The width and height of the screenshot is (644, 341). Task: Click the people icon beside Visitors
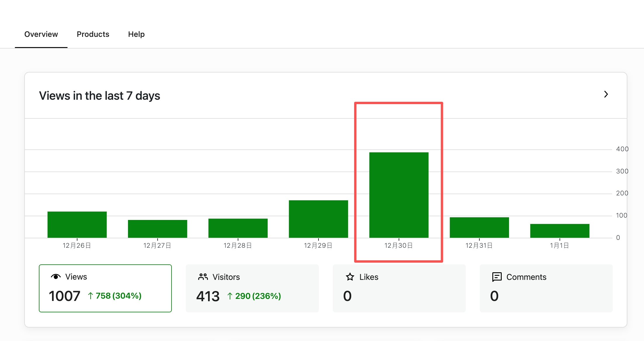coord(203,277)
